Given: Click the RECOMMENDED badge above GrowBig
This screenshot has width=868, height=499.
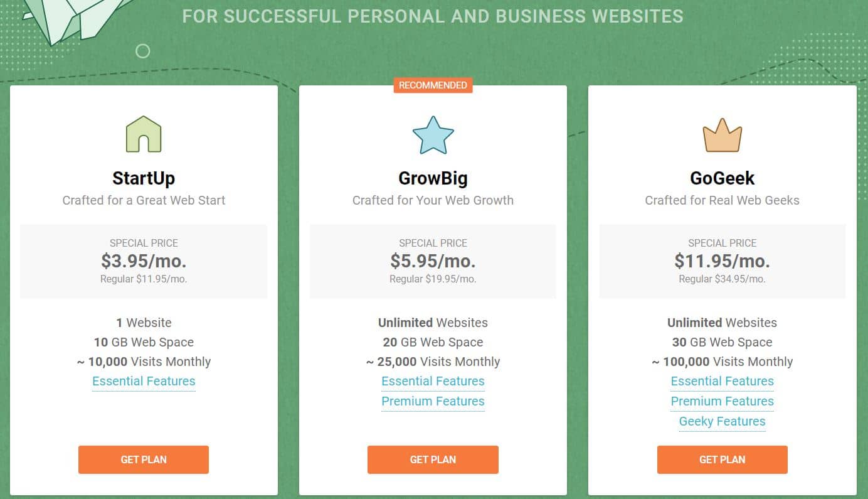Looking at the screenshot, I should coord(433,85).
